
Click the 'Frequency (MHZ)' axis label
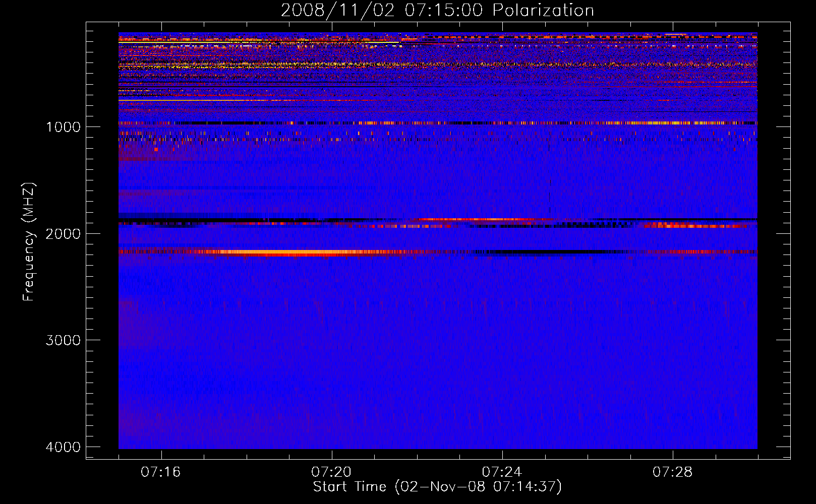click(29, 242)
